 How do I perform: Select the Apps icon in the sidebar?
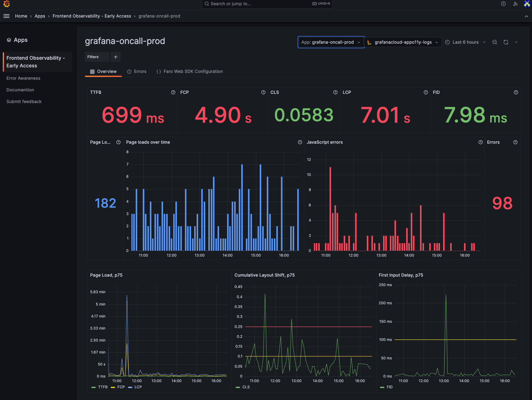[9, 40]
